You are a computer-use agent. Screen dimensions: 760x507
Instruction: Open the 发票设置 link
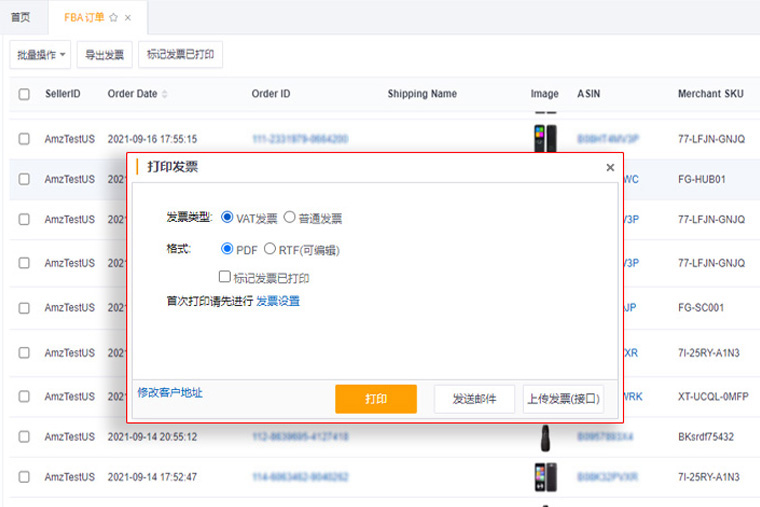click(278, 301)
